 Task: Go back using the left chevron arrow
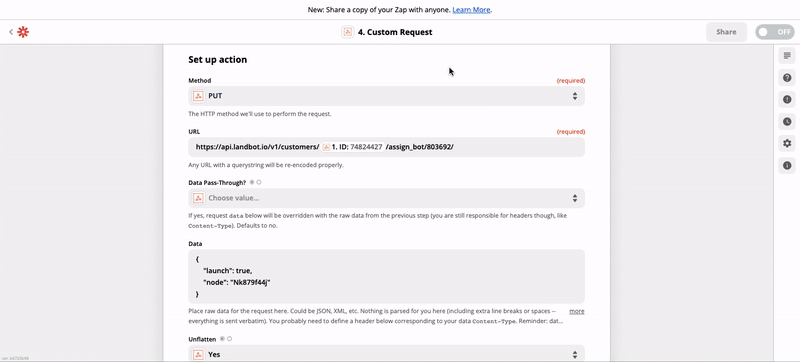point(11,32)
